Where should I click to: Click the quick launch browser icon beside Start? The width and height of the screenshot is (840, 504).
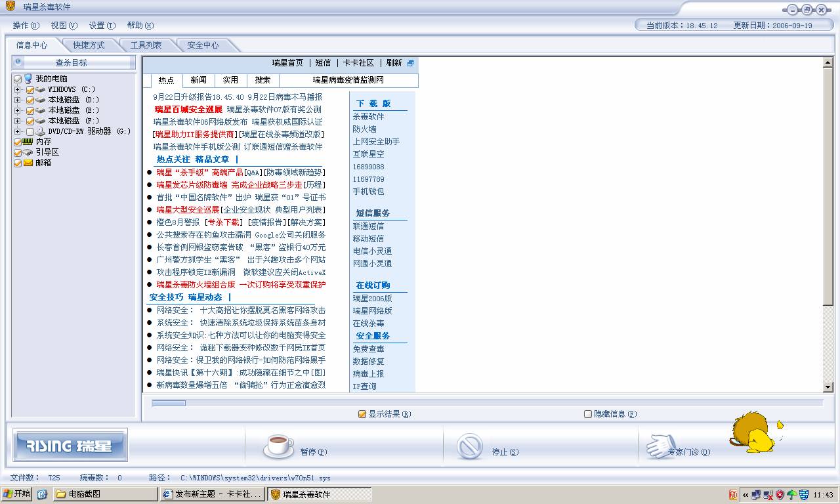[42, 494]
